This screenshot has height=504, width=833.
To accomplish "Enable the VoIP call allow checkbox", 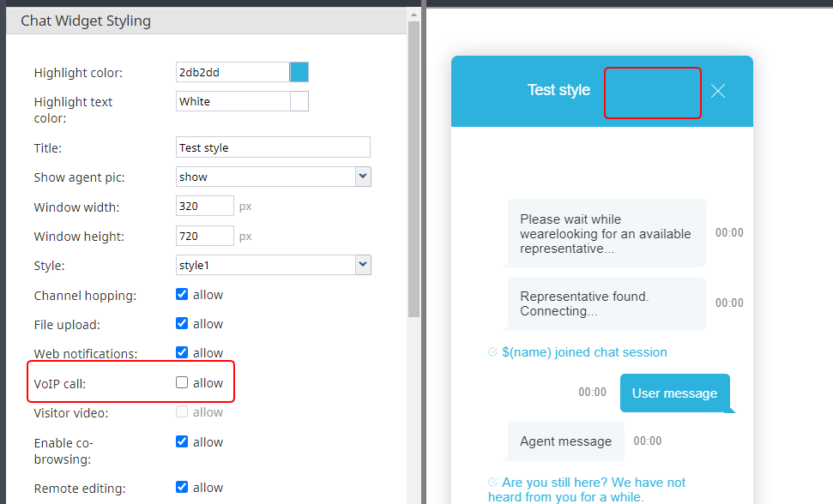I will pyautogui.click(x=182, y=382).
